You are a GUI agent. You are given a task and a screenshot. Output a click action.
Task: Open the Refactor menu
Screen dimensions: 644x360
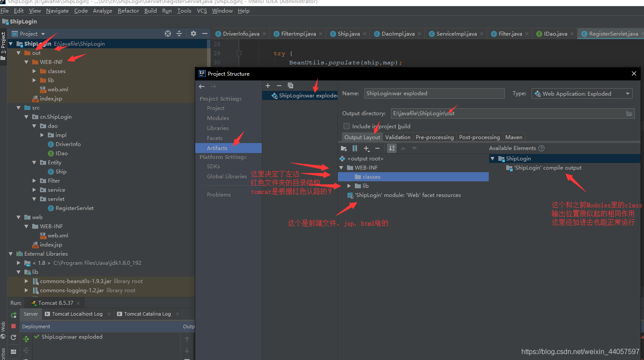[128, 11]
